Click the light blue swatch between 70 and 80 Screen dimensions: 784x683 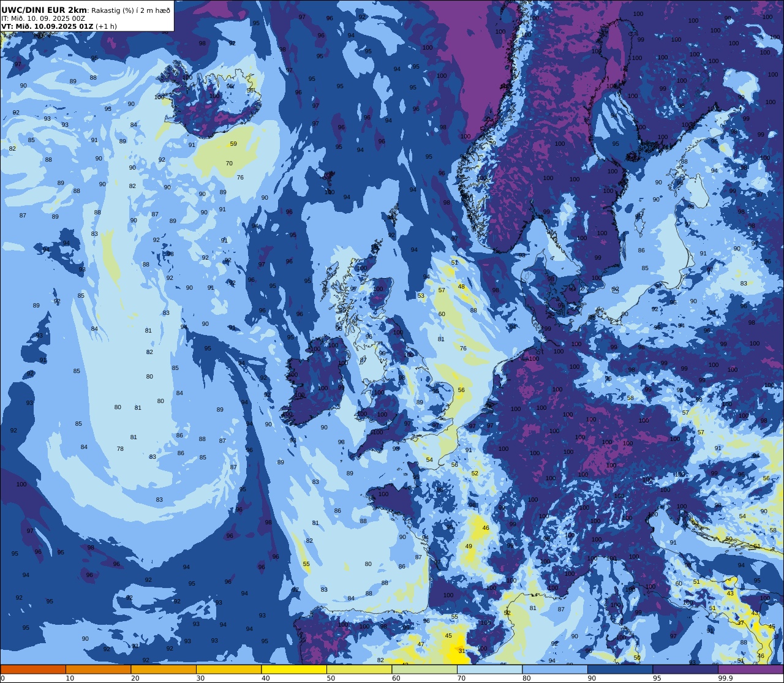click(489, 669)
